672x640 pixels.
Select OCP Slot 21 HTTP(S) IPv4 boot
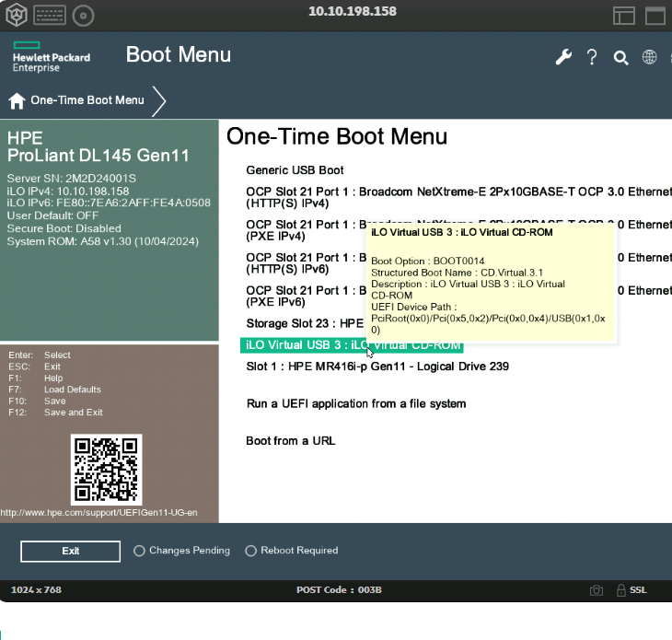point(458,197)
